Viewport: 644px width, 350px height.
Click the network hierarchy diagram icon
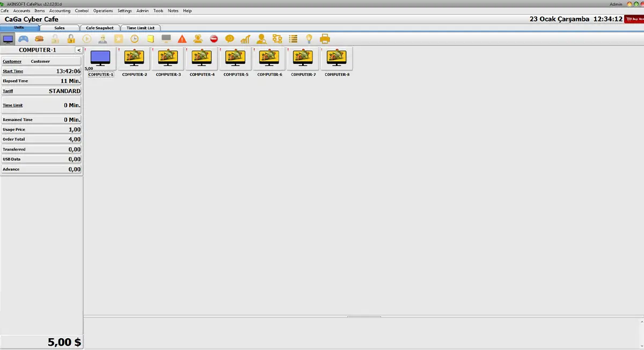tap(277, 39)
